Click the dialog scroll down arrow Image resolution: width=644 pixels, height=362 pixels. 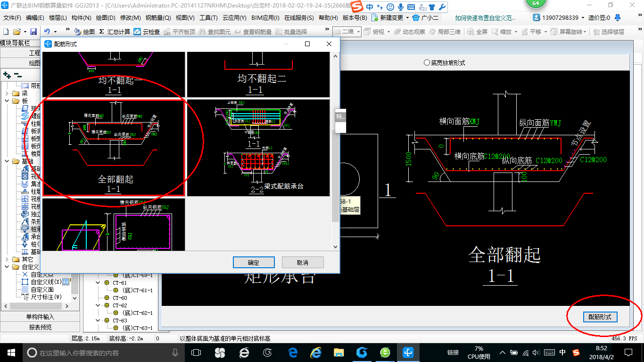[335, 247]
